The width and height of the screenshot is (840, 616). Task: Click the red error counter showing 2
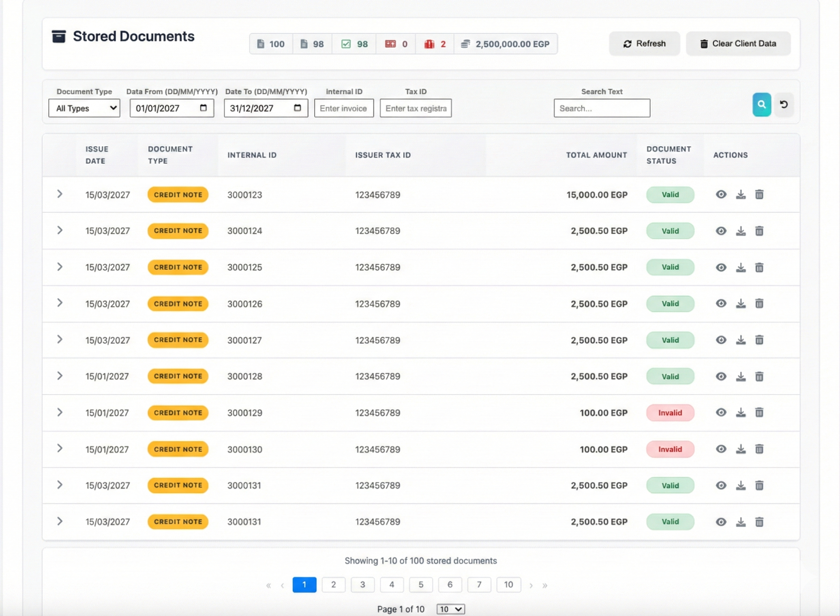434,44
